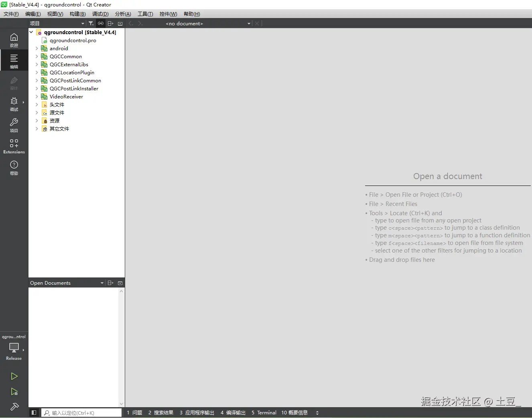Screen dimensions: 532x418
Task: Open the 分析(A) menu
Action: 123,14
